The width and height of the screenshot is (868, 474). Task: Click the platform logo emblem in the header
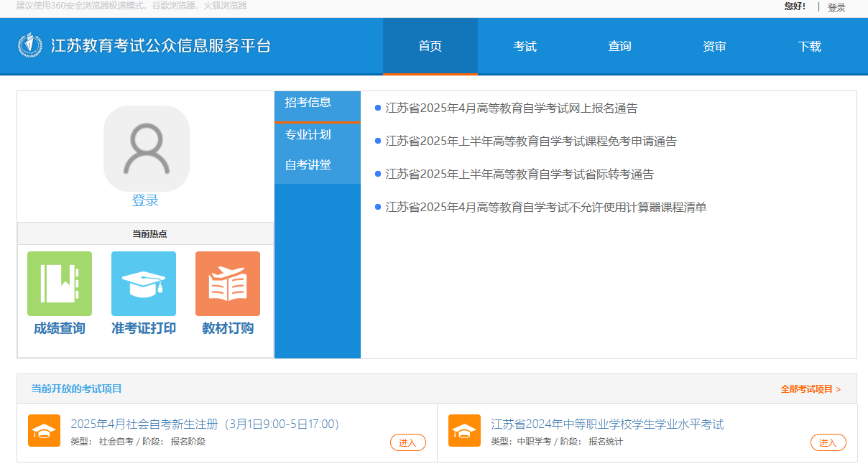tap(29, 46)
